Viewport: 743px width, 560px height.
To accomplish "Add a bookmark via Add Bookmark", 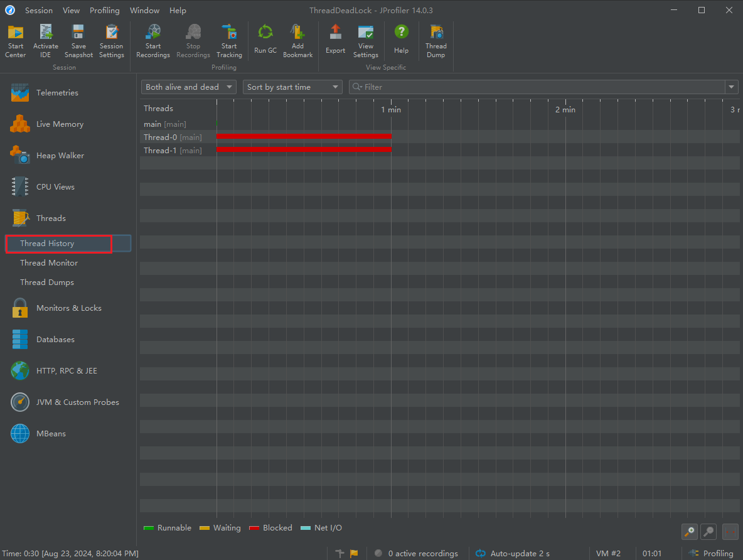I will click(x=297, y=41).
